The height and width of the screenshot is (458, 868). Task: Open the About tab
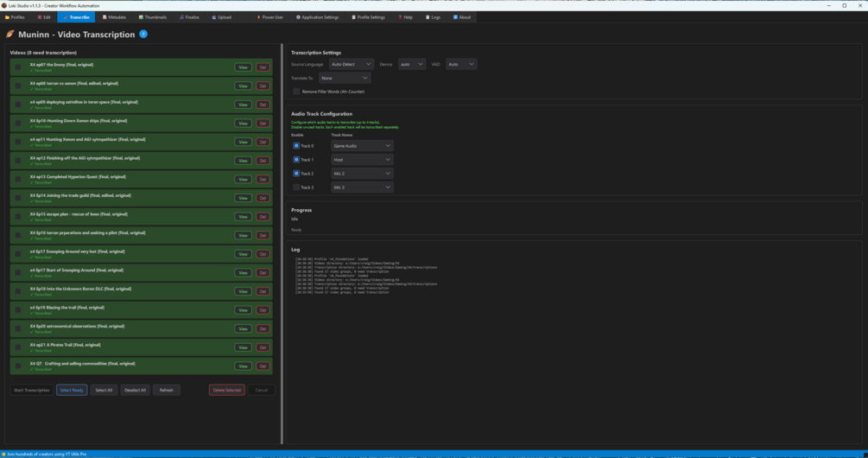pos(462,17)
